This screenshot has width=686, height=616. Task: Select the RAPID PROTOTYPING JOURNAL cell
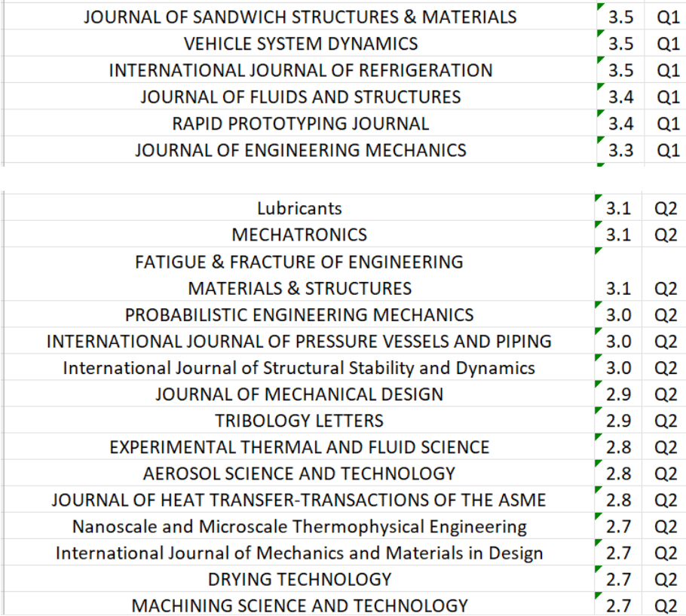coord(300,124)
